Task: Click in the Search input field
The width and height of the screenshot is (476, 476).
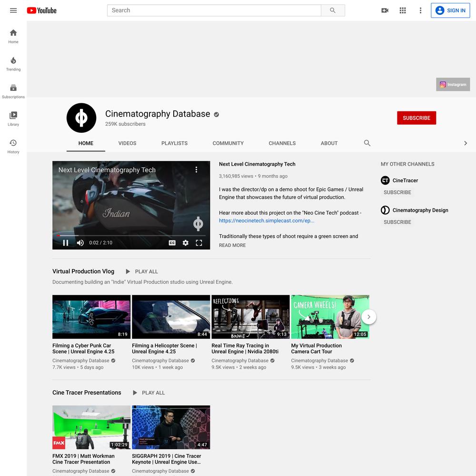Action: pyautogui.click(x=214, y=10)
